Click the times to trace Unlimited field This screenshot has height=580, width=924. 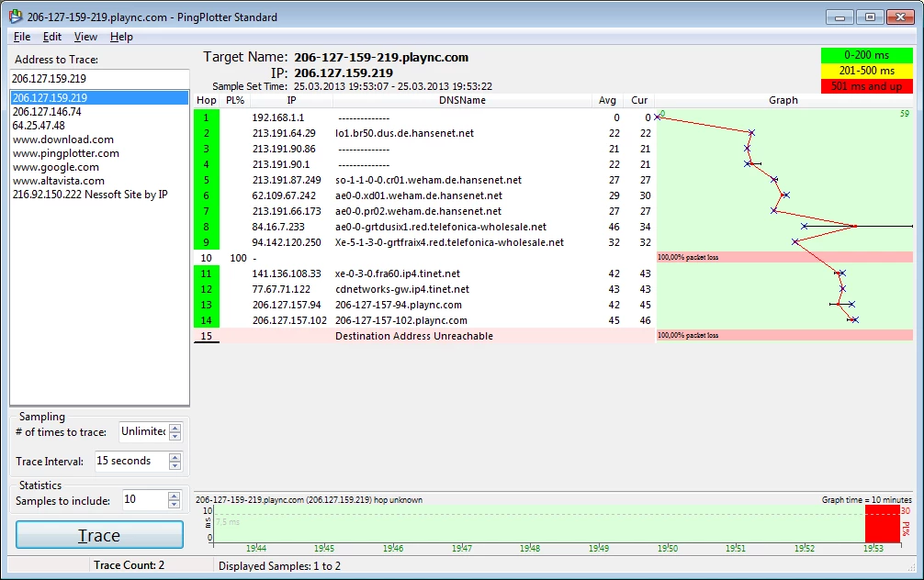point(144,431)
